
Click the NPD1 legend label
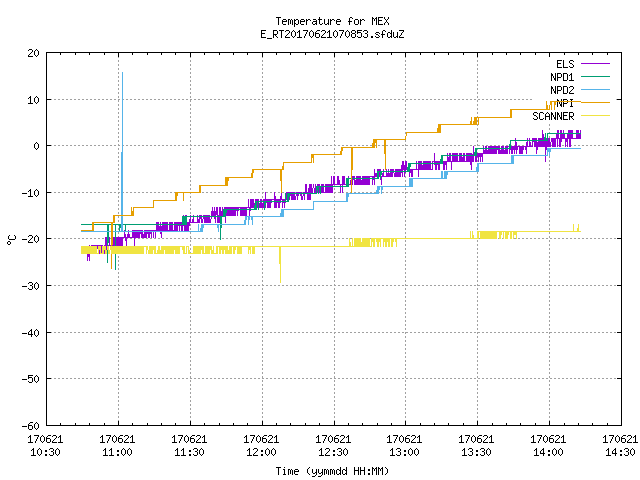(562, 77)
